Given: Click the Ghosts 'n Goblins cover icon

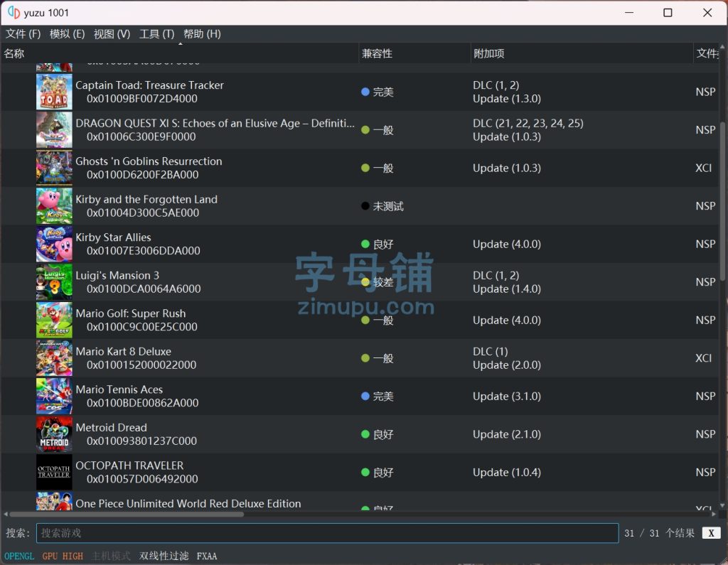Looking at the screenshot, I should (x=54, y=168).
